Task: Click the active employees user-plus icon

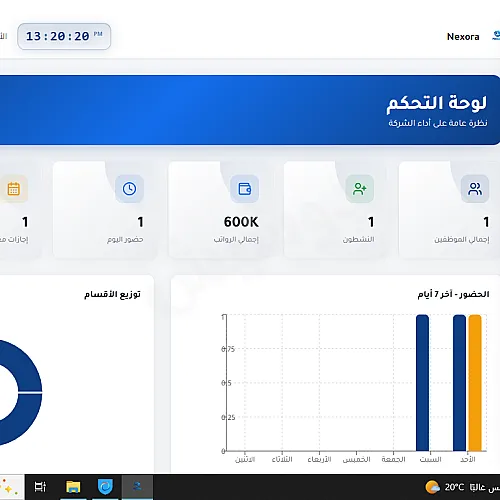Action: (x=359, y=189)
